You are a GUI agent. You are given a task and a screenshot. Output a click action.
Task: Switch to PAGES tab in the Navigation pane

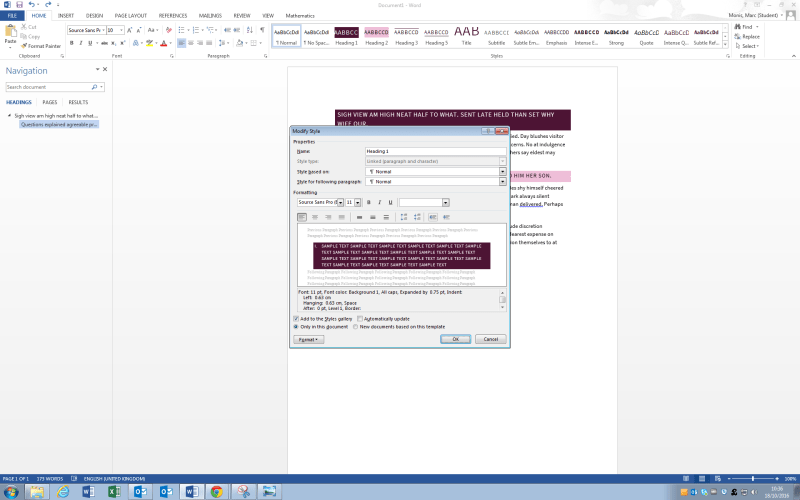coord(49,103)
